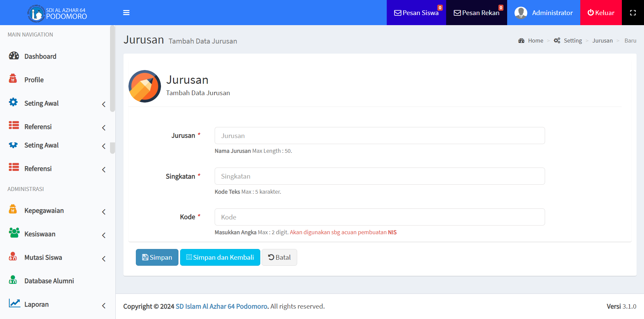Screen dimensions: 644x319
Task: Cancel with the Batal button
Action: click(x=279, y=257)
